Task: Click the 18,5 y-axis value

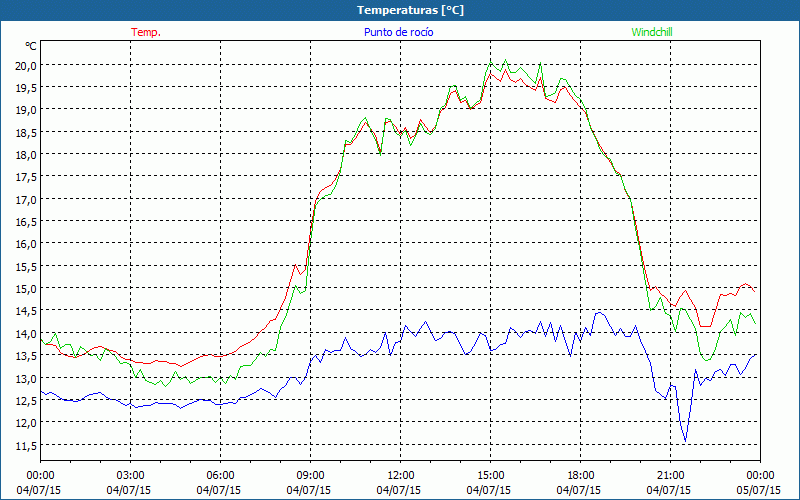Action: pos(25,132)
